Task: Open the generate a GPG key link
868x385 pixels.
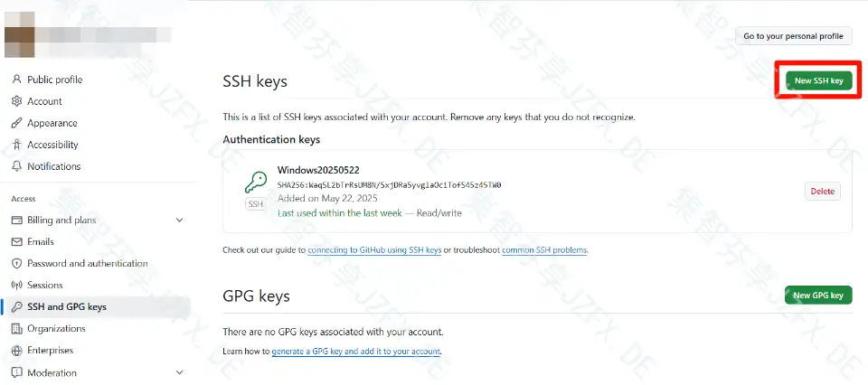Action: click(356, 352)
